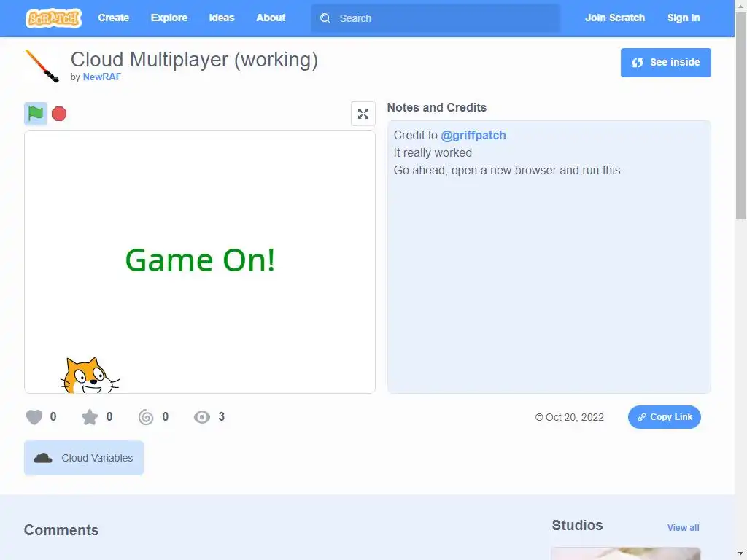Click the search magnifier icon
Viewport: 747px width, 560px height.
click(x=325, y=18)
